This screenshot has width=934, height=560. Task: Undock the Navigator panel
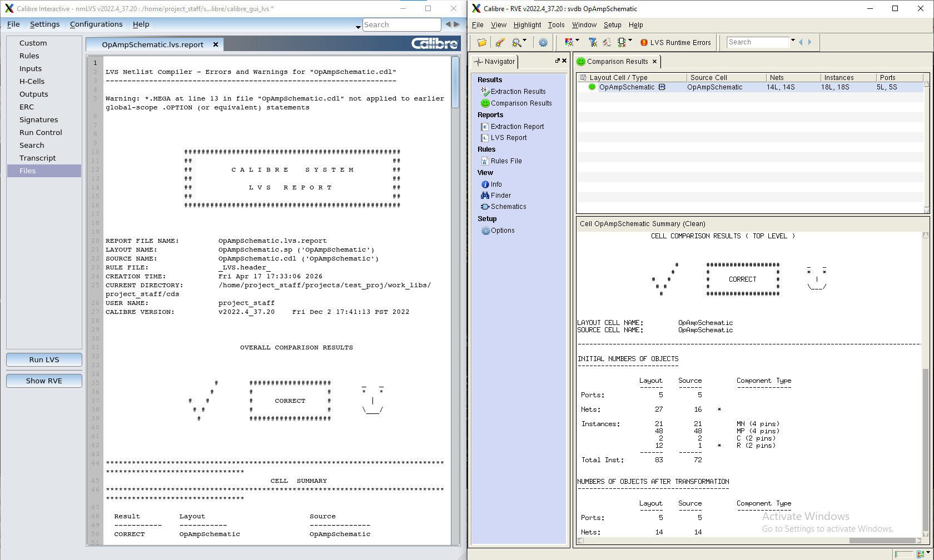pos(557,61)
